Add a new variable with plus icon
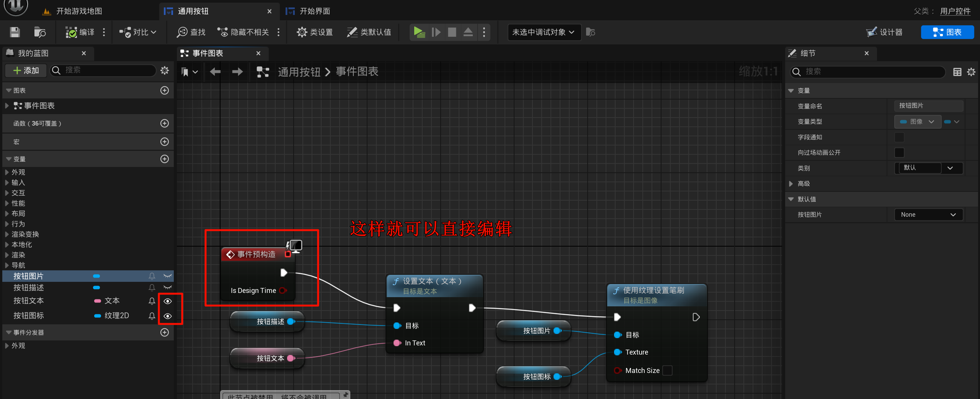The image size is (980, 399). (x=165, y=159)
